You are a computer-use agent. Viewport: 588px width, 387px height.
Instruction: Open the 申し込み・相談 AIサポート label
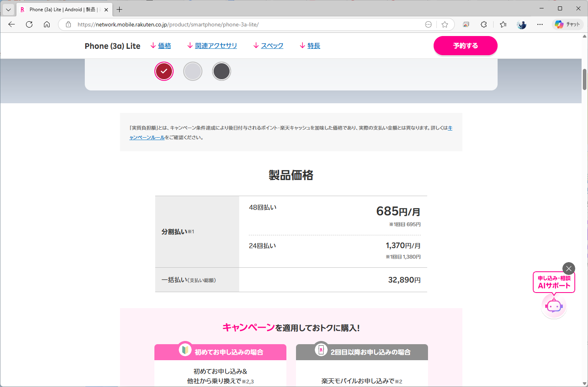[554, 282]
